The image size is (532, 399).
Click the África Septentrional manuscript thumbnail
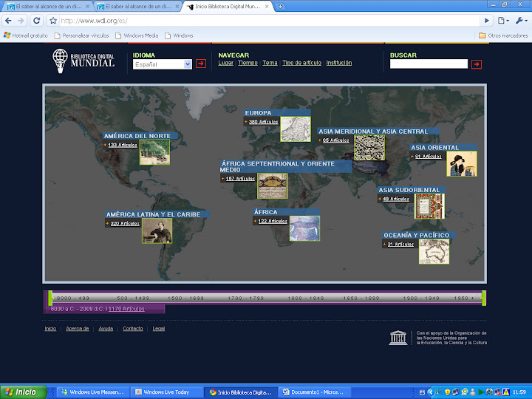(x=273, y=186)
